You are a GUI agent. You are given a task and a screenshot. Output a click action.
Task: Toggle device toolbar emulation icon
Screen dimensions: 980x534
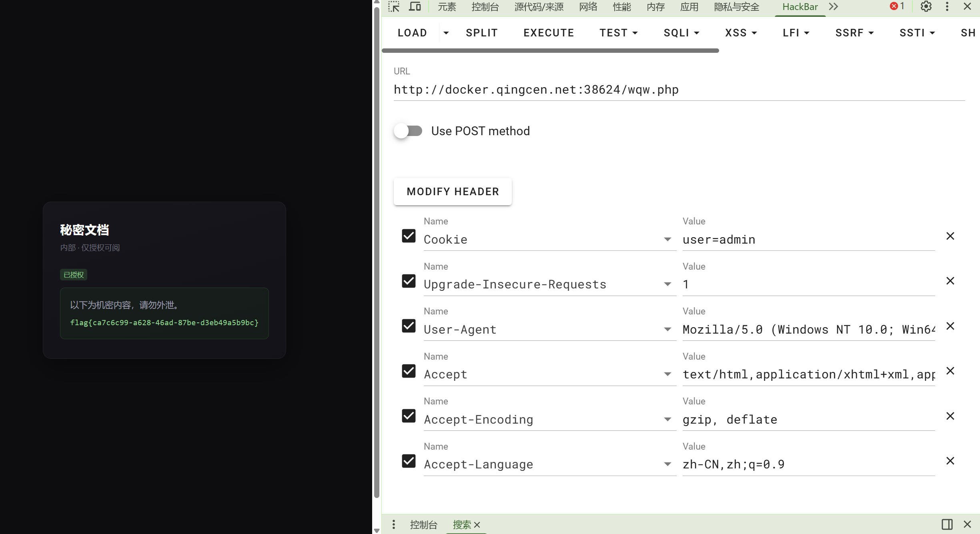pos(415,7)
